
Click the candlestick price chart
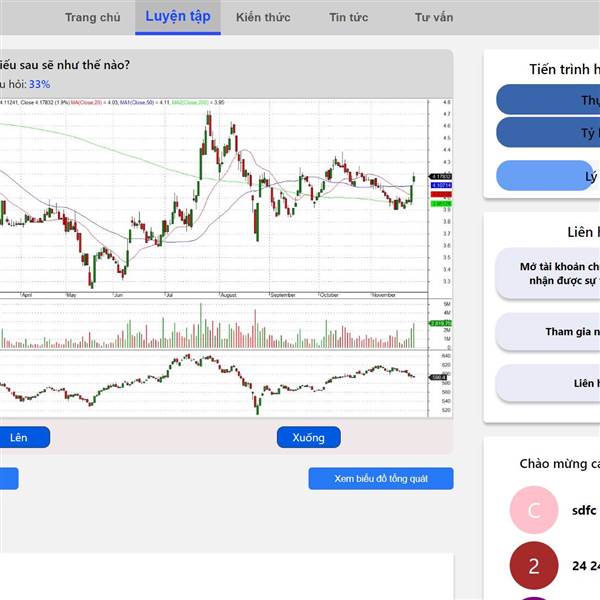coord(214,196)
